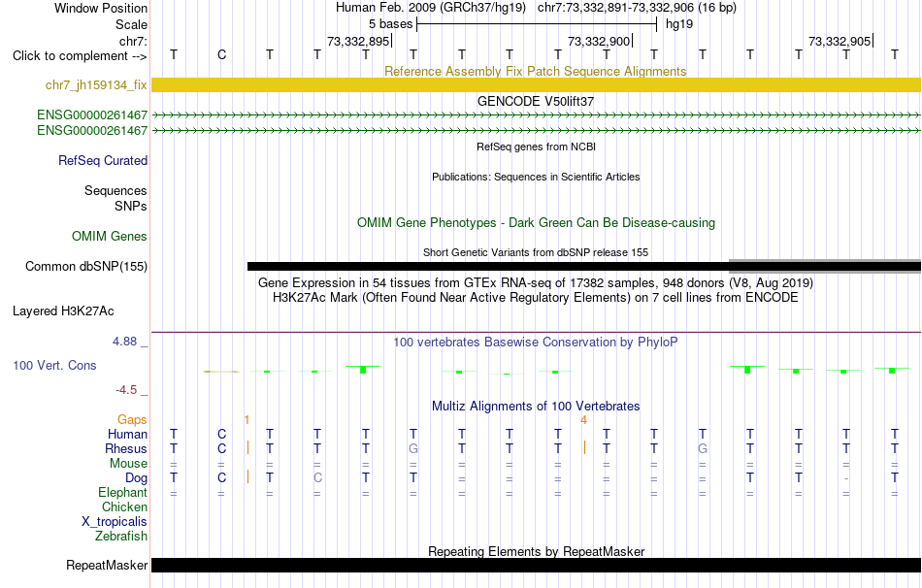Click the Gaps row label
This screenshot has height=588, width=922.
point(132,420)
